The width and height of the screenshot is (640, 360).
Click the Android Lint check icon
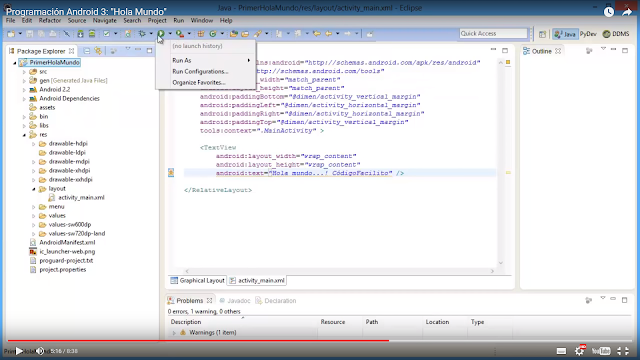107,34
